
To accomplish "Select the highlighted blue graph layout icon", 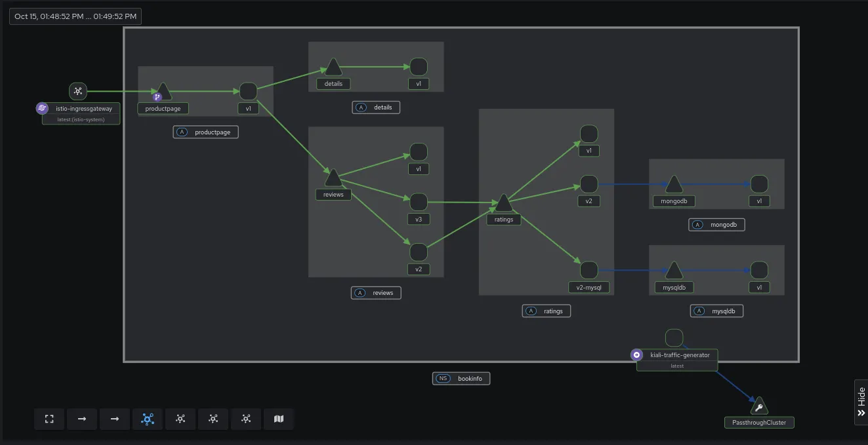I will [x=148, y=419].
